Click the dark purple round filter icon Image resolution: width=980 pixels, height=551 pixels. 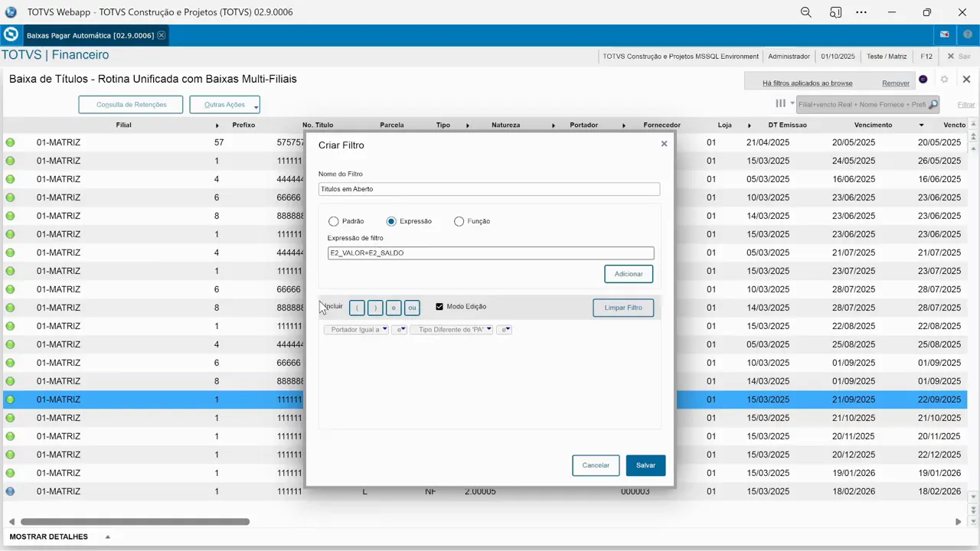tap(923, 80)
